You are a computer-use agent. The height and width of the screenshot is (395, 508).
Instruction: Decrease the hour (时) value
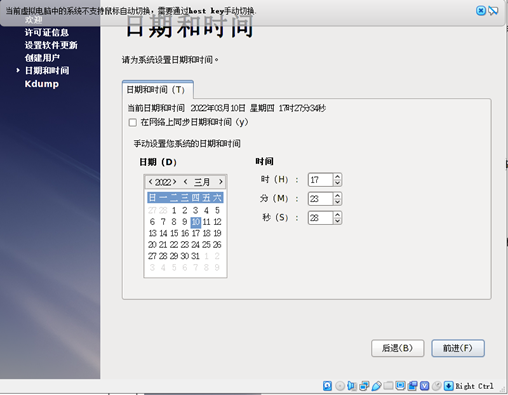[337, 183]
